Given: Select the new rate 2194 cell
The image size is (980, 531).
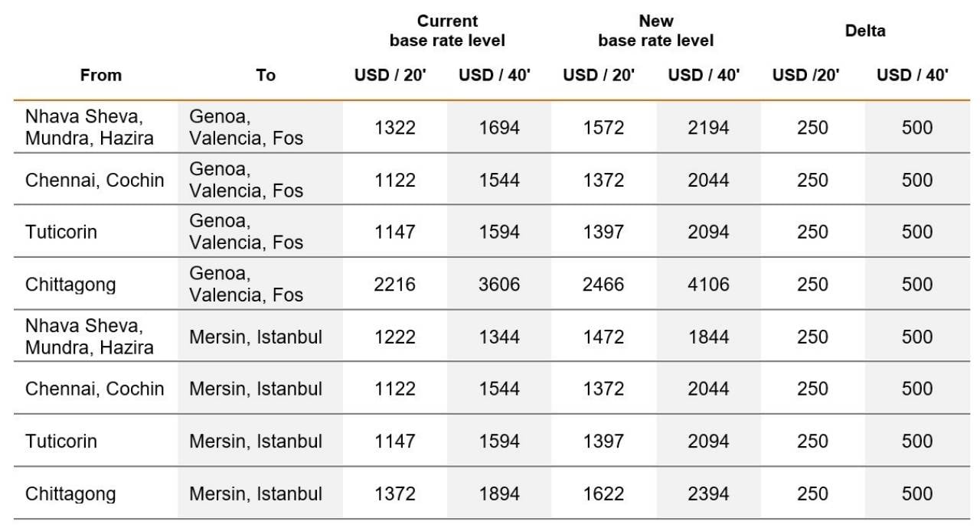Looking at the screenshot, I should point(708,128).
